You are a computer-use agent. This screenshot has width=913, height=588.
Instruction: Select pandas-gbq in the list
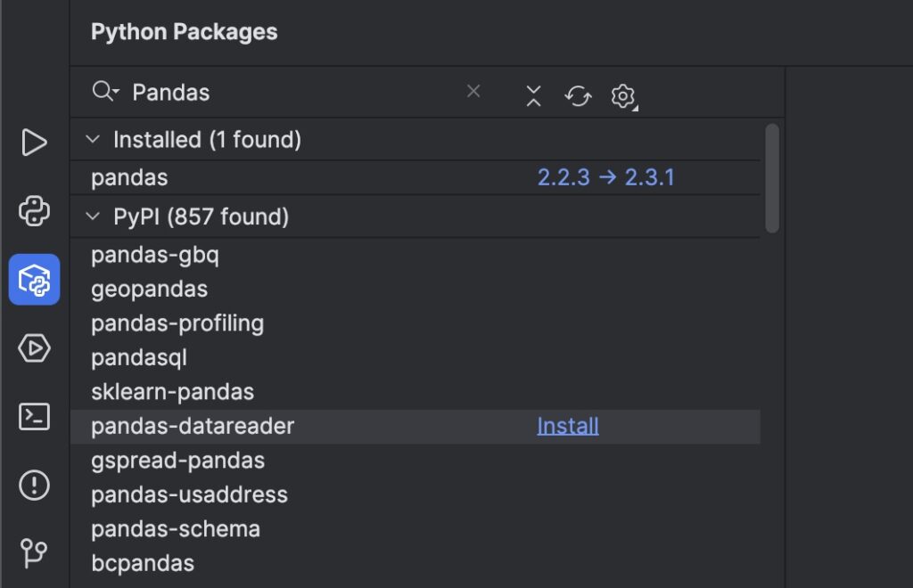pyautogui.click(x=415, y=256)
